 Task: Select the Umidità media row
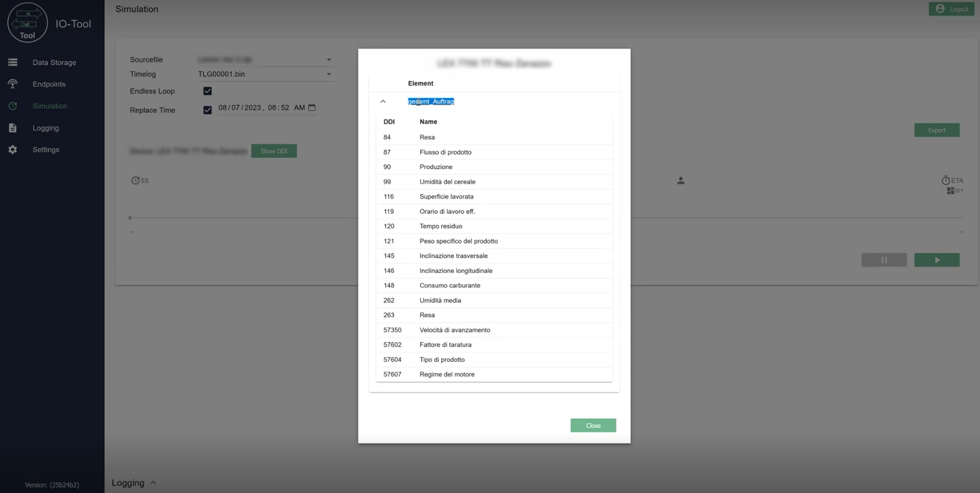494,300
